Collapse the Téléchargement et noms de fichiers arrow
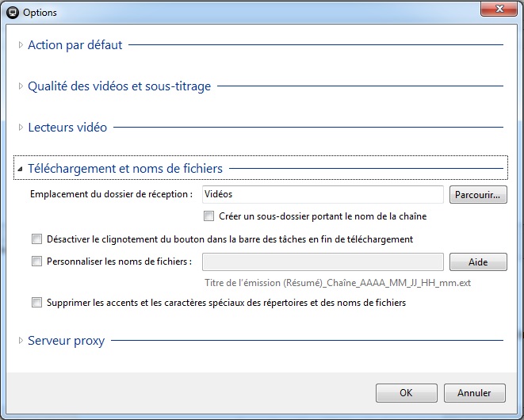Screen dimensions: 524x420 20,169
